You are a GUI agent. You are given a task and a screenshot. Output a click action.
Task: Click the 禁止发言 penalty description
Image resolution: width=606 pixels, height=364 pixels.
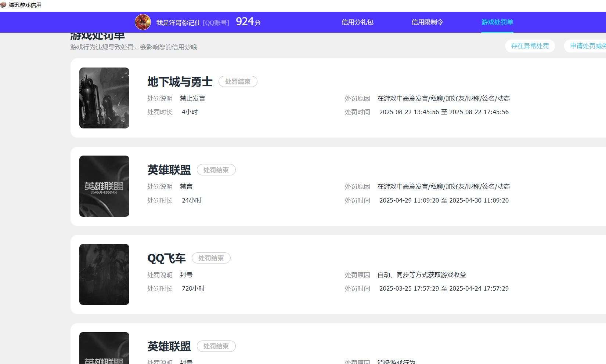[192, 98]
